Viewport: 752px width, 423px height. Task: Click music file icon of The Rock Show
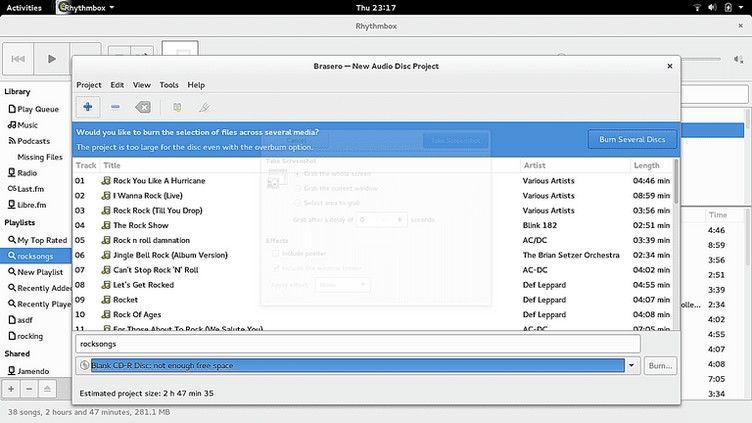[106, 225]
